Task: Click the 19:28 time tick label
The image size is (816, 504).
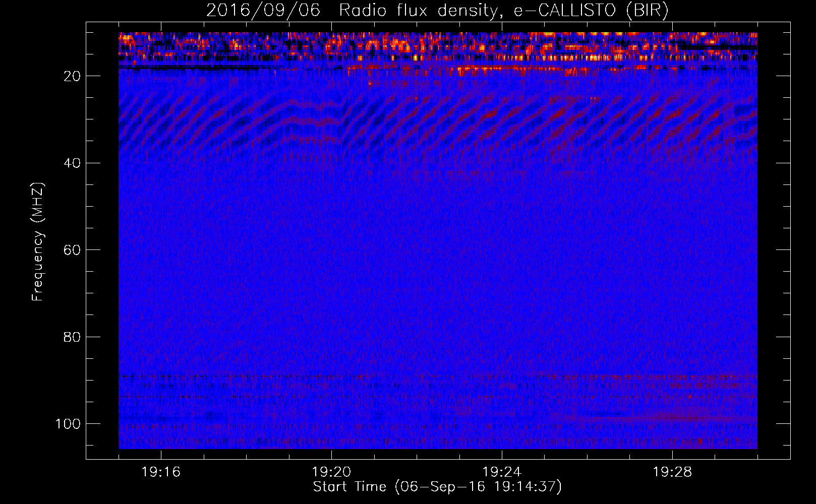Action: click(672, 472)
